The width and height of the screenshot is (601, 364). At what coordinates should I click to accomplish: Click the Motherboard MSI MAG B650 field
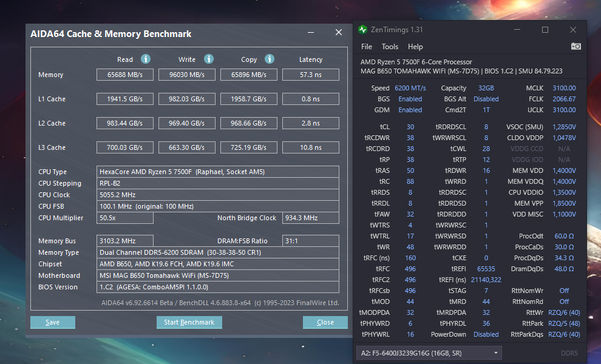[x=218, y=275]
